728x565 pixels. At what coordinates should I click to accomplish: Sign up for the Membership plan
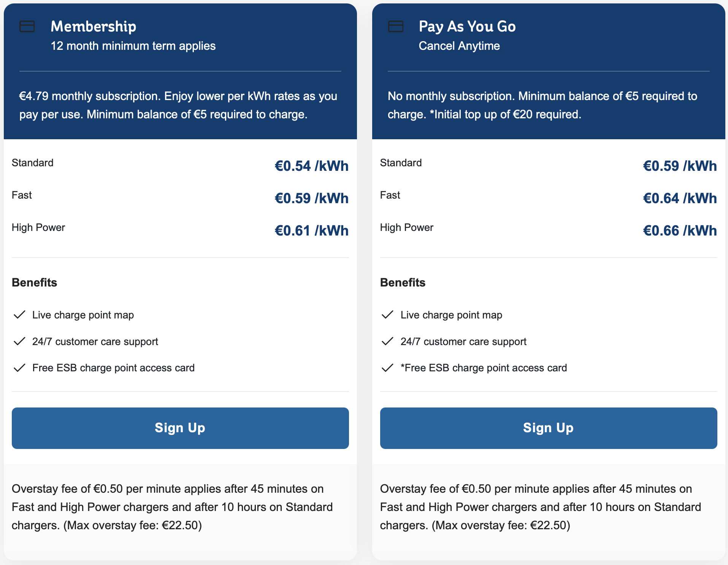tap(180, 428)
